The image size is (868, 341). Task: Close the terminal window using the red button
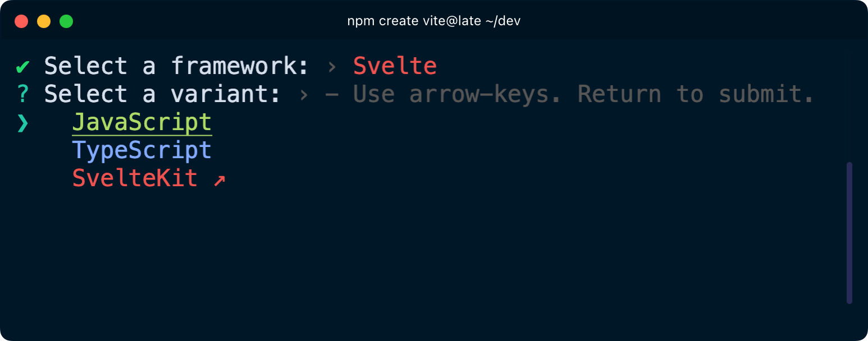[21, 21]
